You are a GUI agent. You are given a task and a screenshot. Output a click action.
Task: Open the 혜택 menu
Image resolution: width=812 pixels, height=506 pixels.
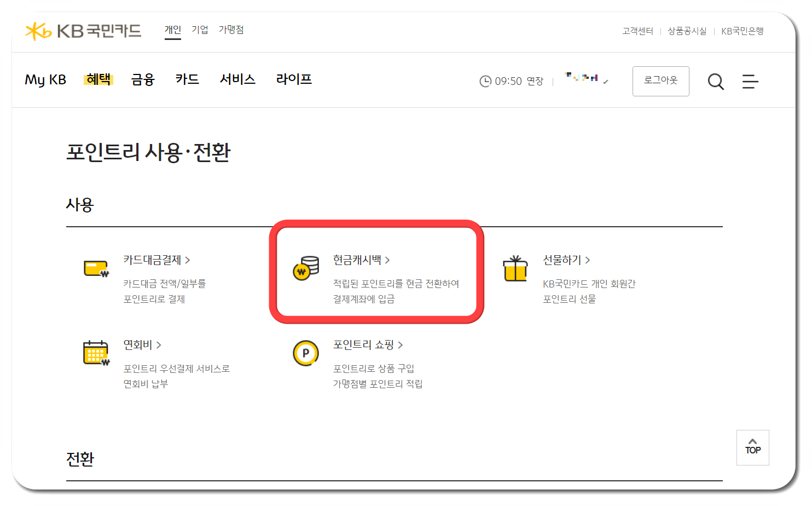point(98,79)
